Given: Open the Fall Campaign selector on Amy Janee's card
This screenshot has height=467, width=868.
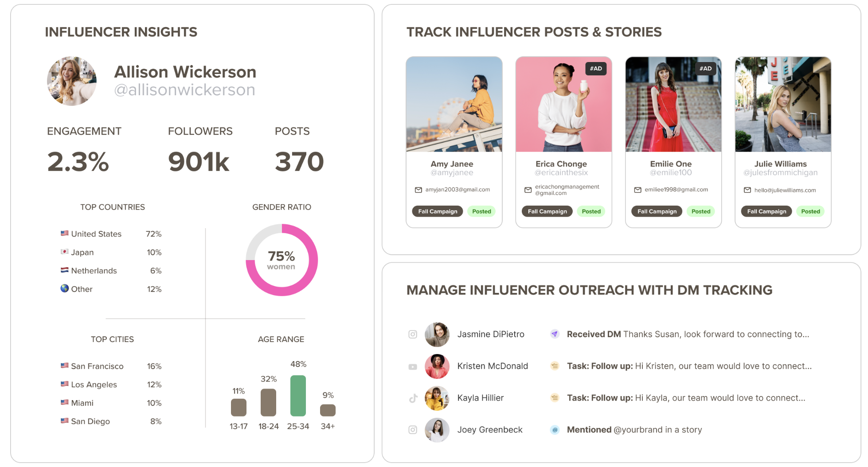Looking at the screenshot, I should (437, 211).
